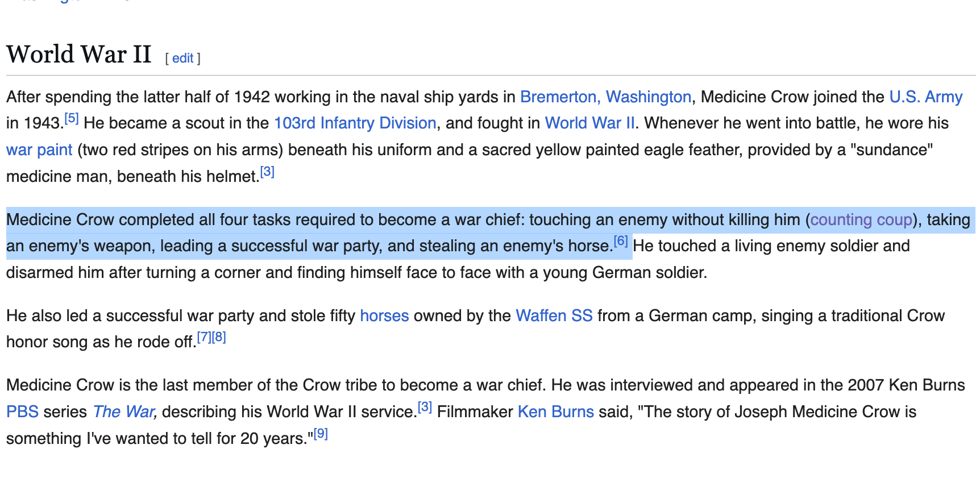This screenshot has height=482, width=980.
Task: Open the PBS link
Action: coord(22,412)
